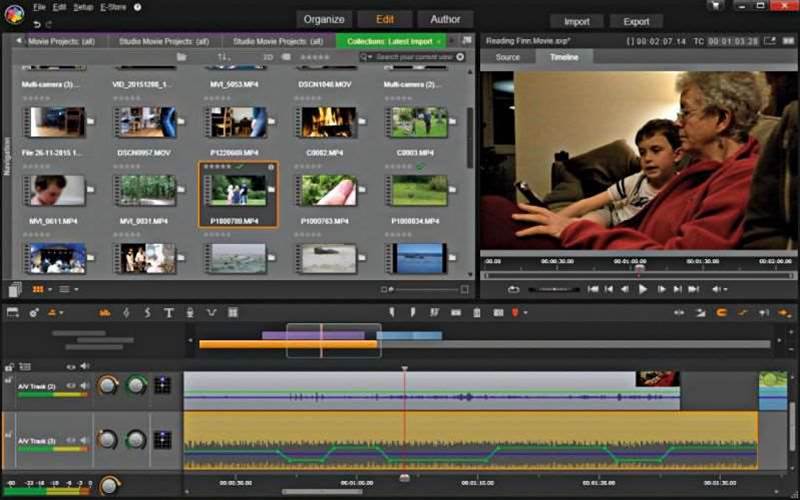
Task: Click the dual-view icon in player header
Action: click(788, 41)
